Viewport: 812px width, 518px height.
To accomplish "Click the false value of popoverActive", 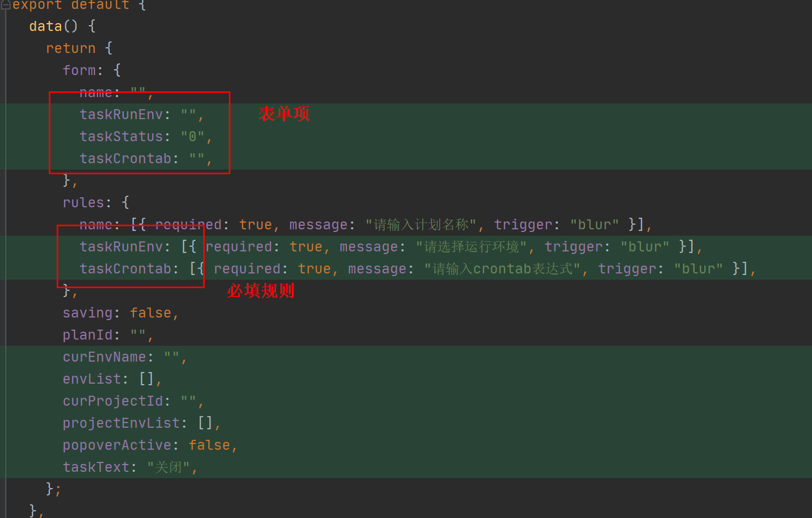I will 209,445.
